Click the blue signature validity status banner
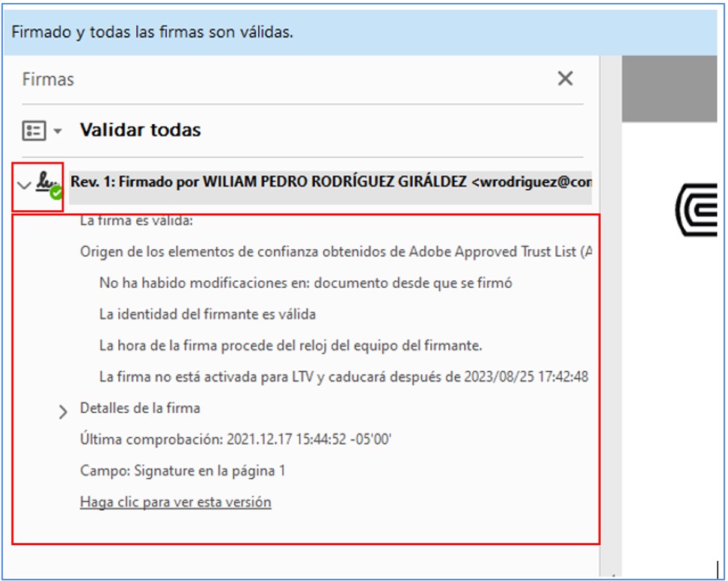Image resolution: width=728 pixels, height=581 pixels. click(359, 33)
